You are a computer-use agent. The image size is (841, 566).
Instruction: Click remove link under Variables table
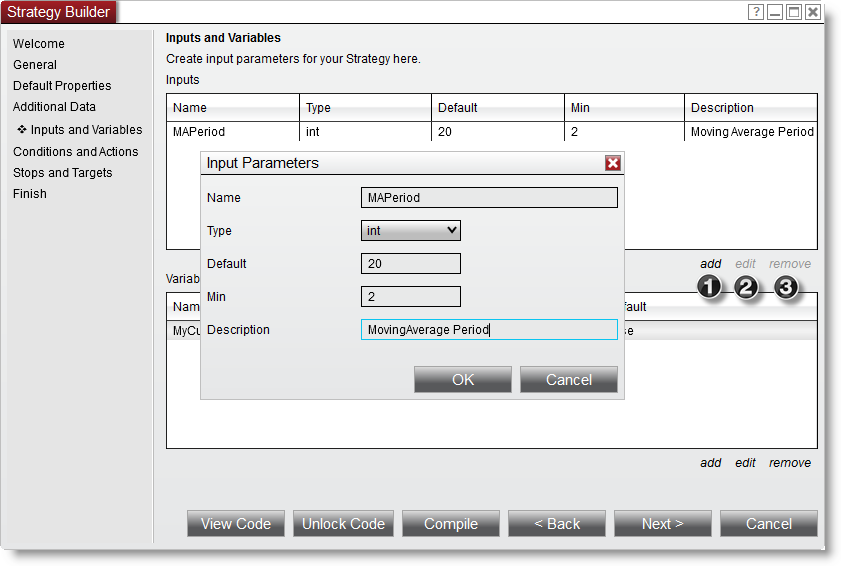point(789,463)
